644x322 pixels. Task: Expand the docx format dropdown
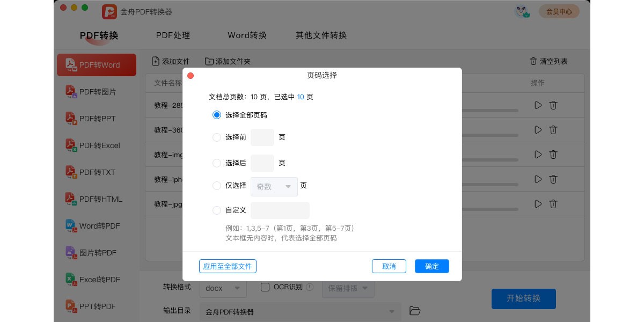point(223,288)
